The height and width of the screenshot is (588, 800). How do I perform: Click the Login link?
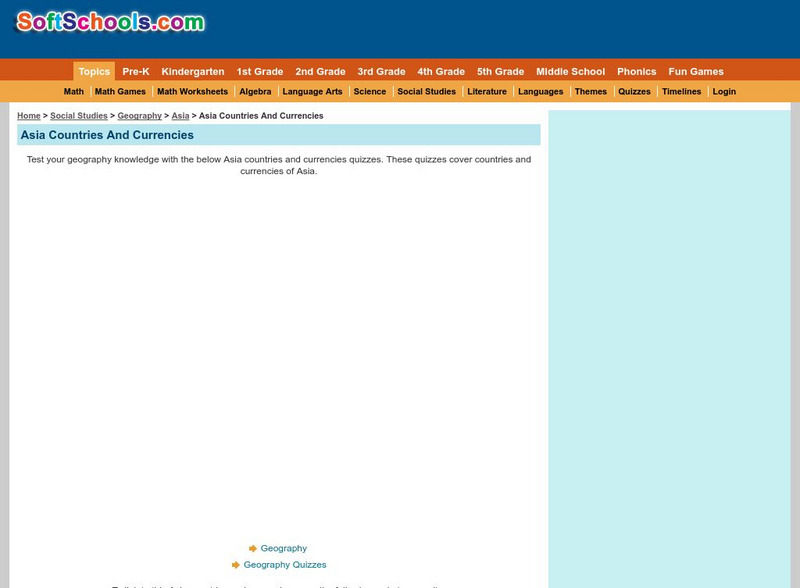point(724,91)
